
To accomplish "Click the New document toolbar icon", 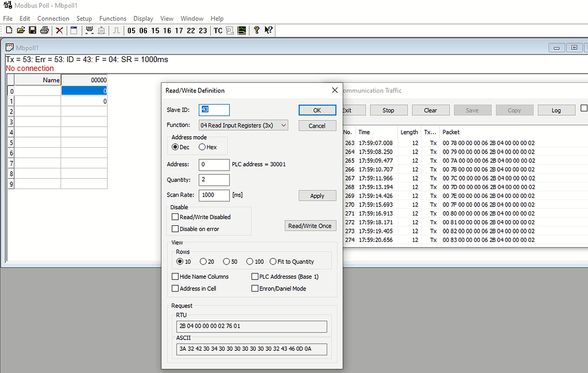I will (x=9, y=30).
